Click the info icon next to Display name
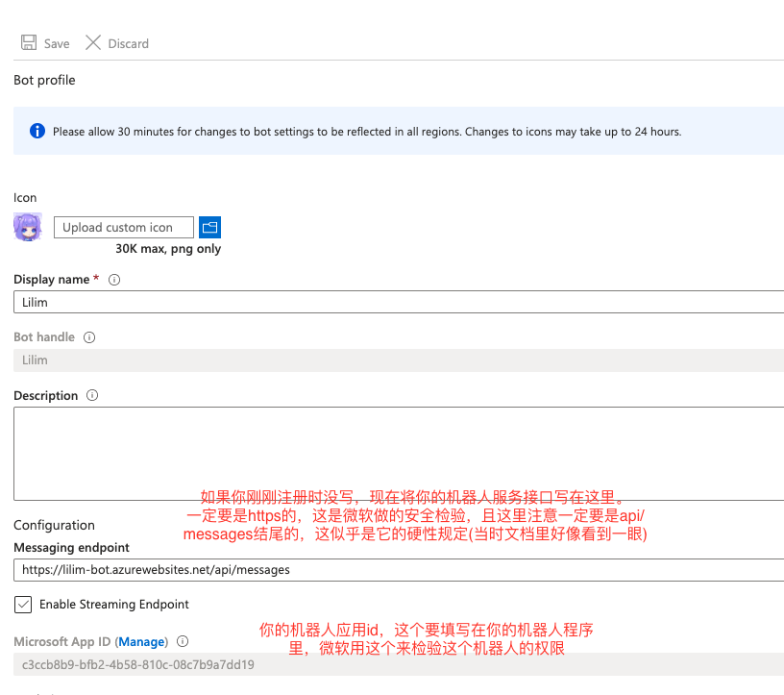 click(x=114, y=280)
